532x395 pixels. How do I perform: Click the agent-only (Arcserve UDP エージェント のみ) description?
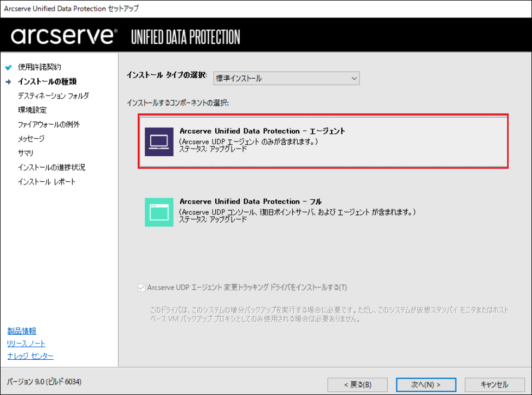248,142
